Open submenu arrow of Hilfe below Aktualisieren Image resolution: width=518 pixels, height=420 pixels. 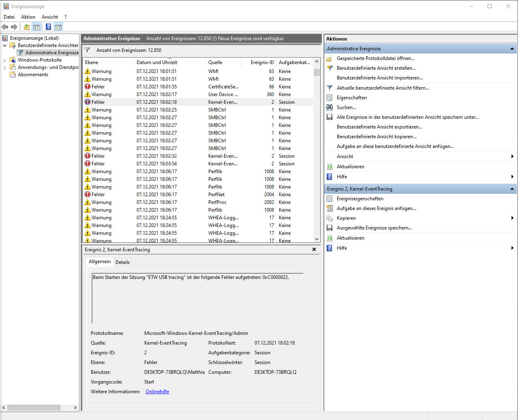click(x=512, y=177)
